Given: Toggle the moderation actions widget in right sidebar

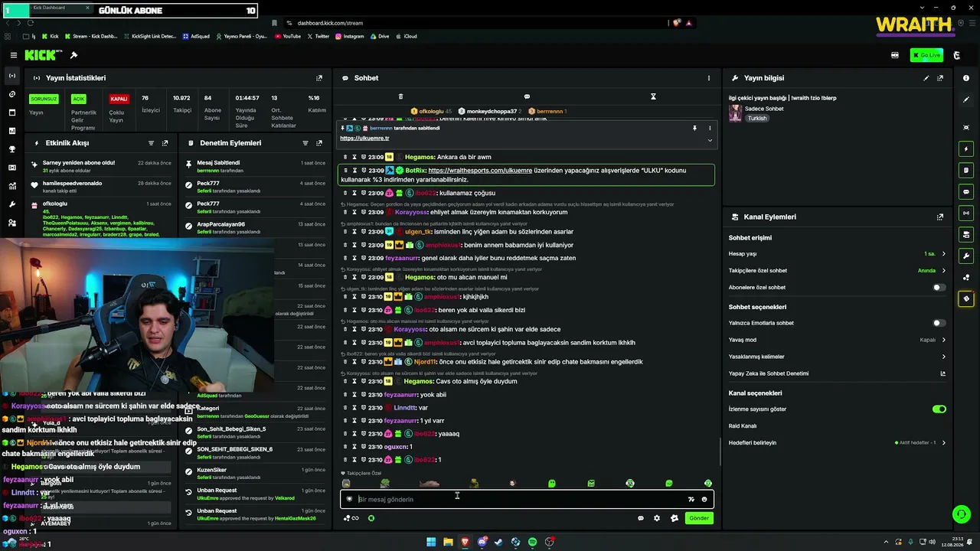Looking at the screenshot, I should [x=966, y=170].
